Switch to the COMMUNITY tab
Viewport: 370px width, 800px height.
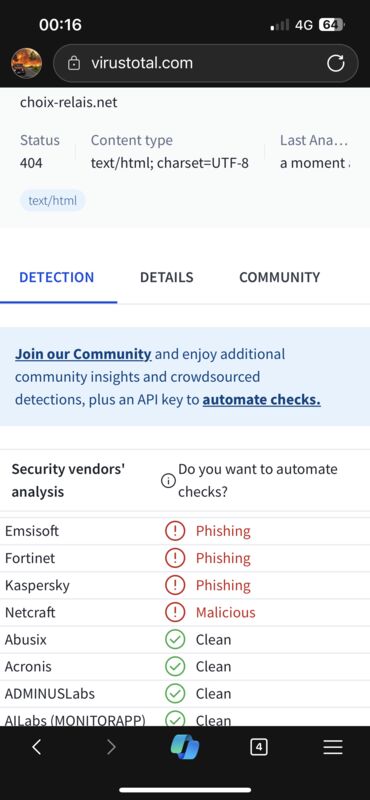pyautogui.click(x=279, y=277)
